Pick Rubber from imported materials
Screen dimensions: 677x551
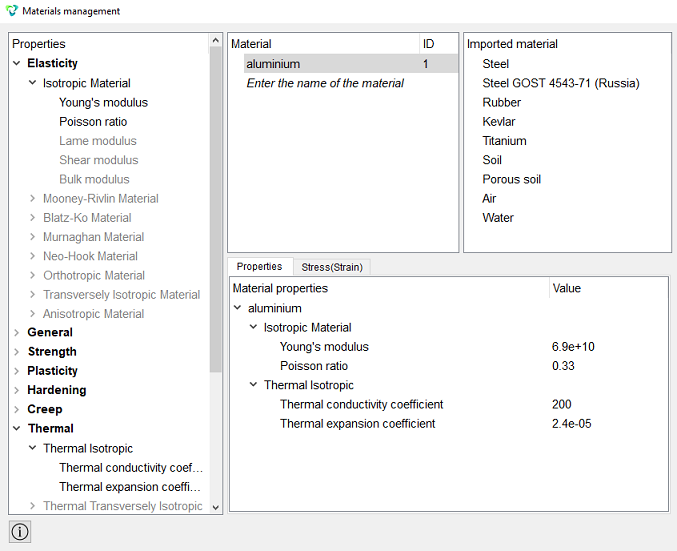(501, 102)
